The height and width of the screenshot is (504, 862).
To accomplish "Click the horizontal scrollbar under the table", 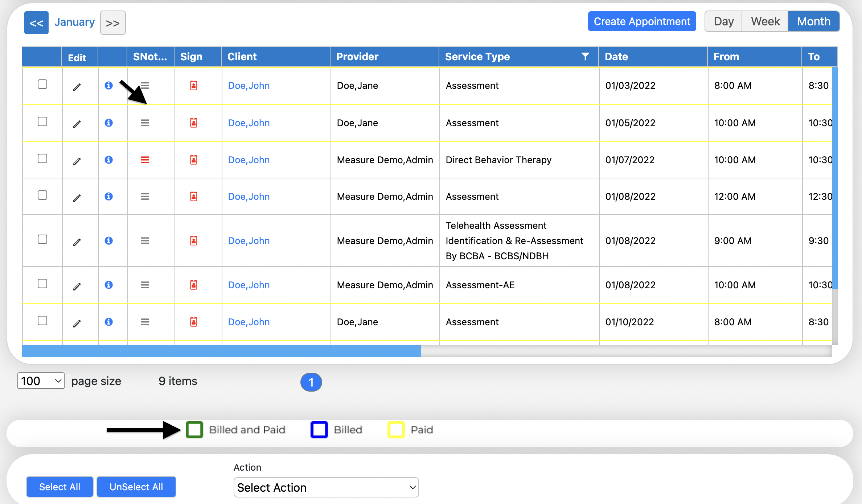I will [221, 351].
